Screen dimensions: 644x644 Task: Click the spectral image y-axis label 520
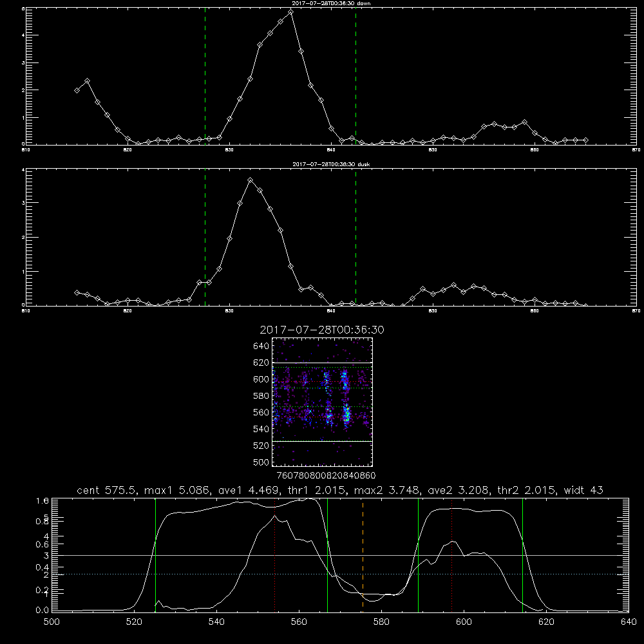point(261,446)
